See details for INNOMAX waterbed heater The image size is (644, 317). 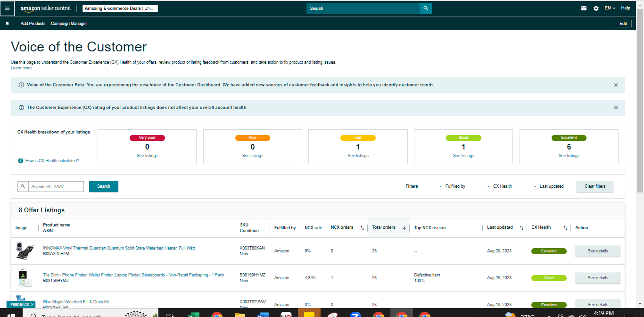click(x=598, y=251)
